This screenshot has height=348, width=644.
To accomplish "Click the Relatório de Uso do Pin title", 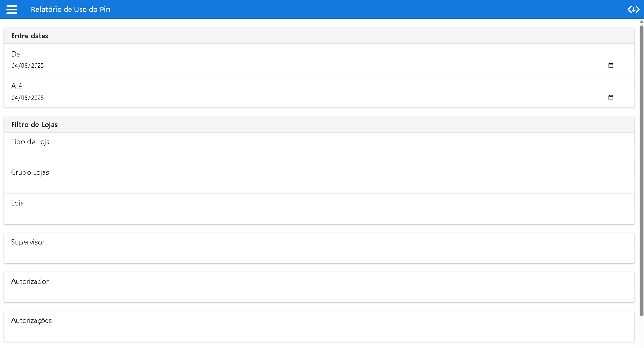I will (x=71, y=10).
